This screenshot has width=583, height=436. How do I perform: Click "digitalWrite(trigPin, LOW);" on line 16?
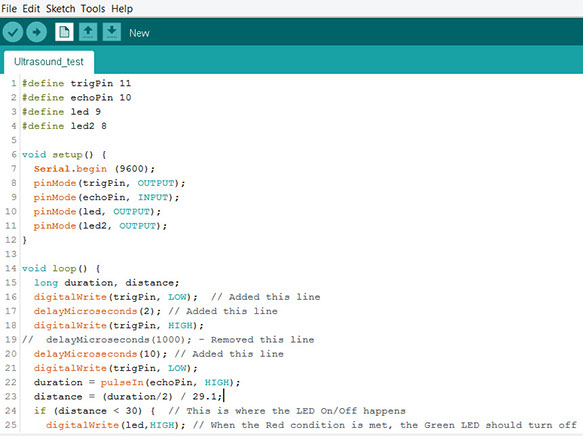click(x=116, y=297)
